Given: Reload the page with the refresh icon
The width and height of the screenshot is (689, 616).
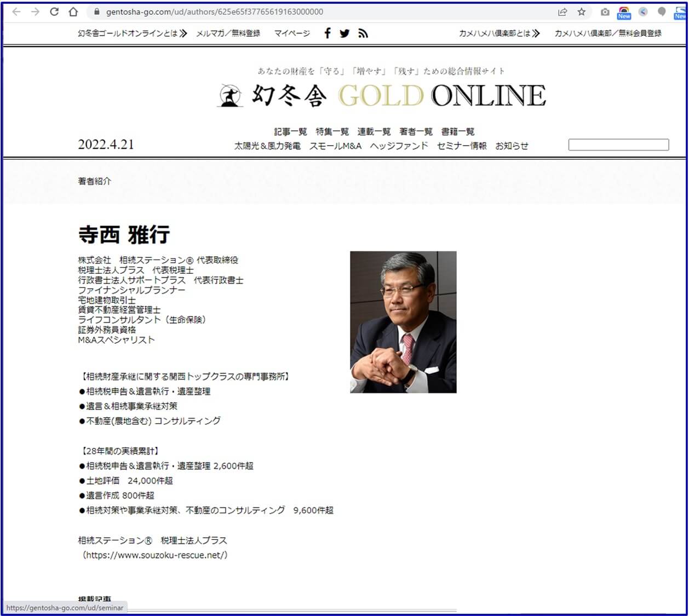Looking at the screenshot, I should coord(54,11).
